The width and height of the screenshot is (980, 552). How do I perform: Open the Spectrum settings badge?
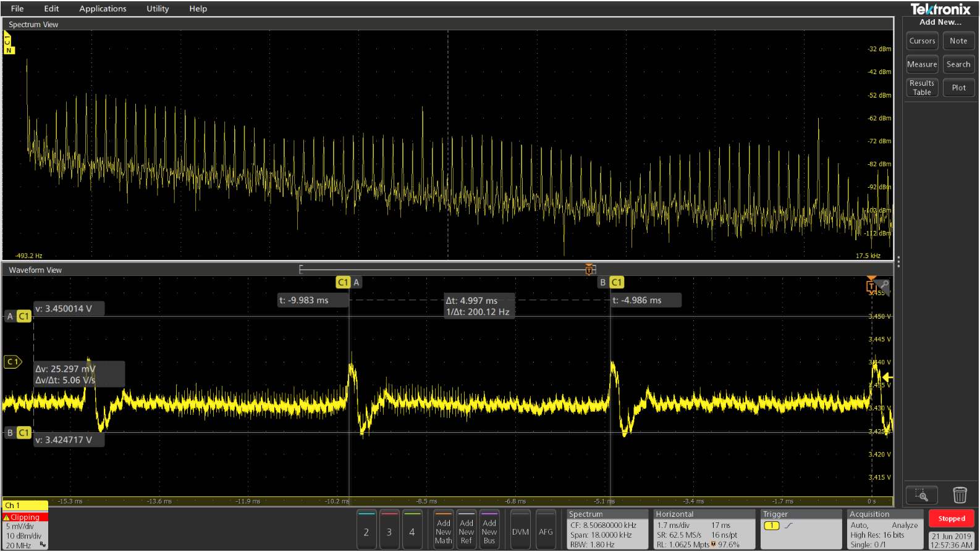(607, 530)
